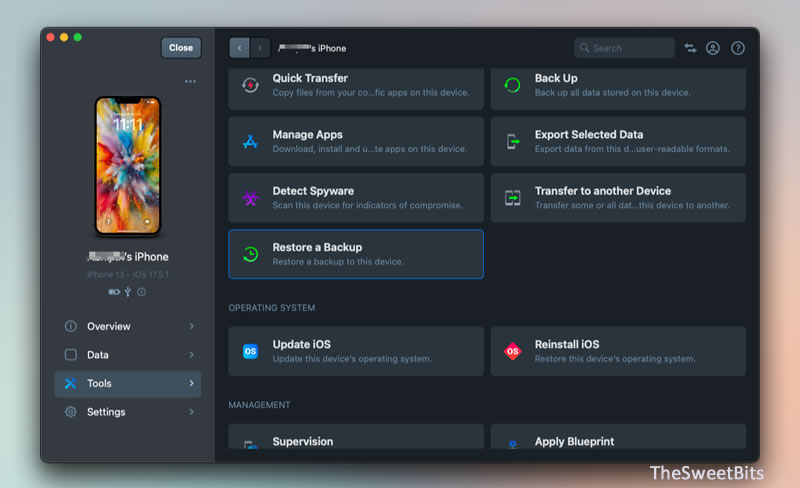Click the Transfer to another Device icon
The width and height of the screenshot is (800, 488).
click(x=512, y=198)
